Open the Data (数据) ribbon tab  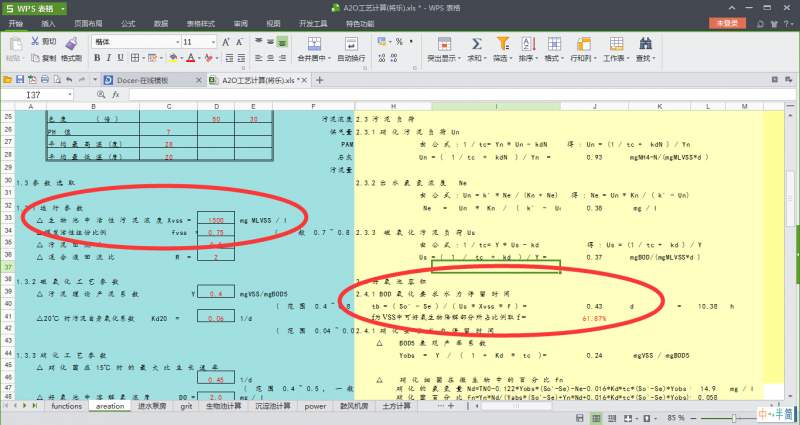point(161,23)
